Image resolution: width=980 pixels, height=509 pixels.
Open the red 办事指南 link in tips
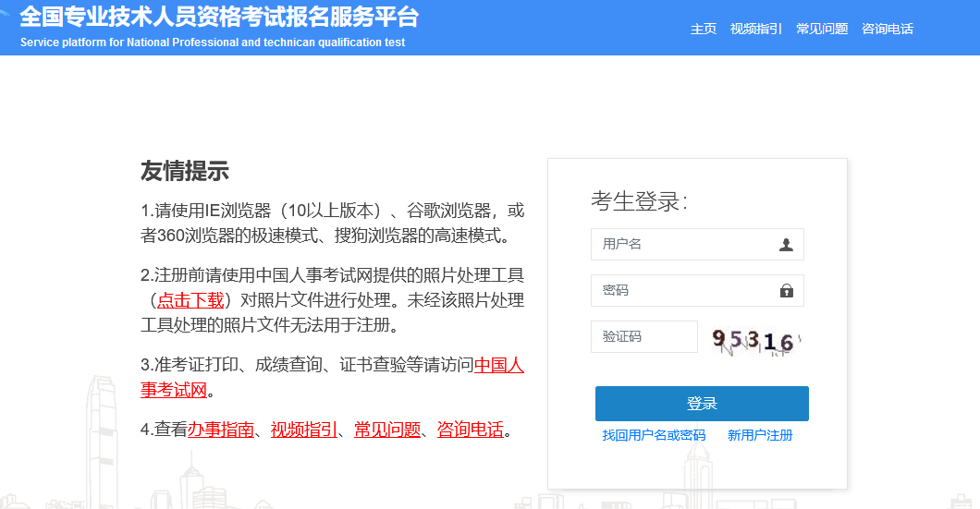tap(221, 430)
